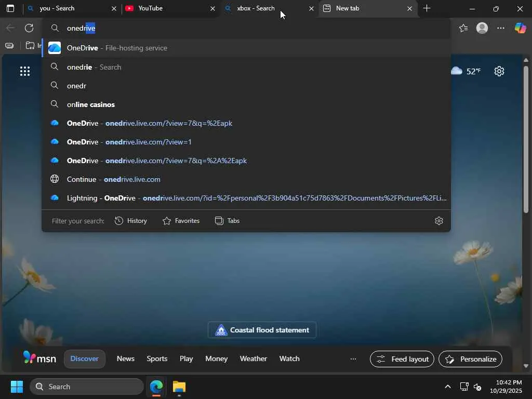Switch to the xbox - Search tab
532x399 pixels.
click(269, 8)
